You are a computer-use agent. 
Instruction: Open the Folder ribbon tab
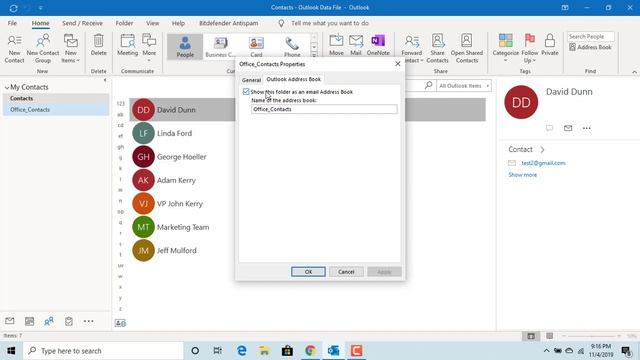pos(124,23)
